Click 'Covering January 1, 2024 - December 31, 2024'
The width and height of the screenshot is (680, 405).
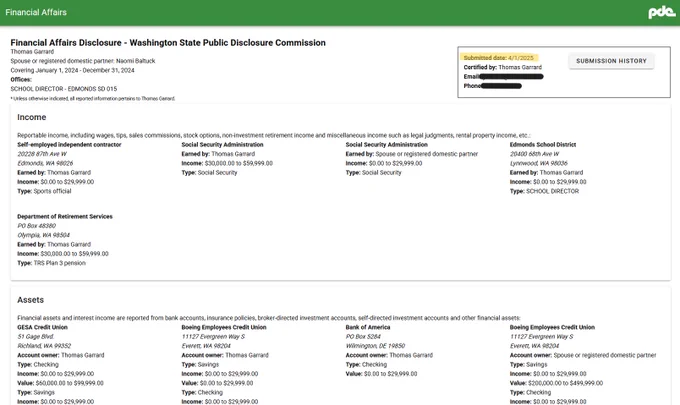(72, 70)
